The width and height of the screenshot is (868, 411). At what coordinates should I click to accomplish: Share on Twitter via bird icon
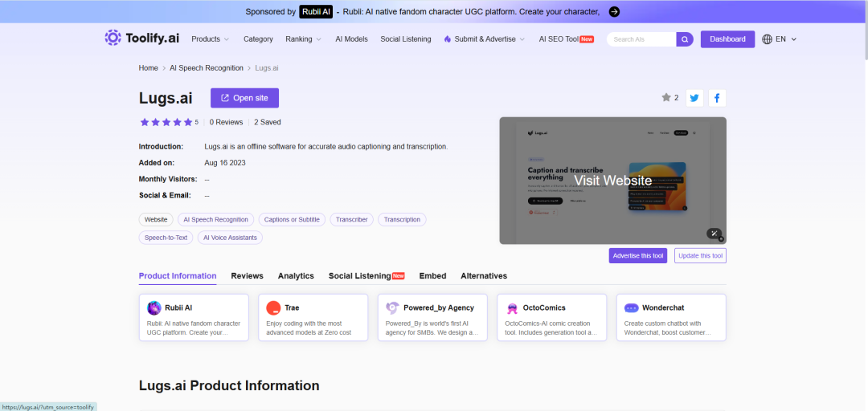click(694, 98)
